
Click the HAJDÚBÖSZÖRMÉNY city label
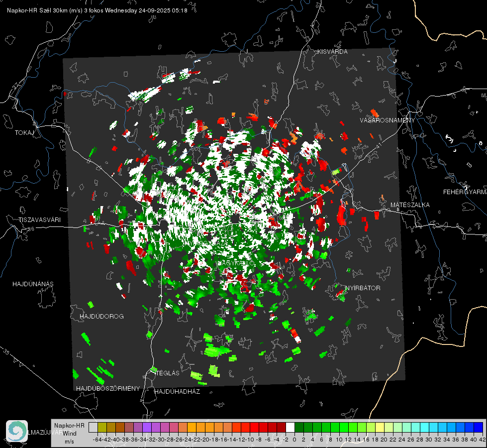click(x=108, y=389)
